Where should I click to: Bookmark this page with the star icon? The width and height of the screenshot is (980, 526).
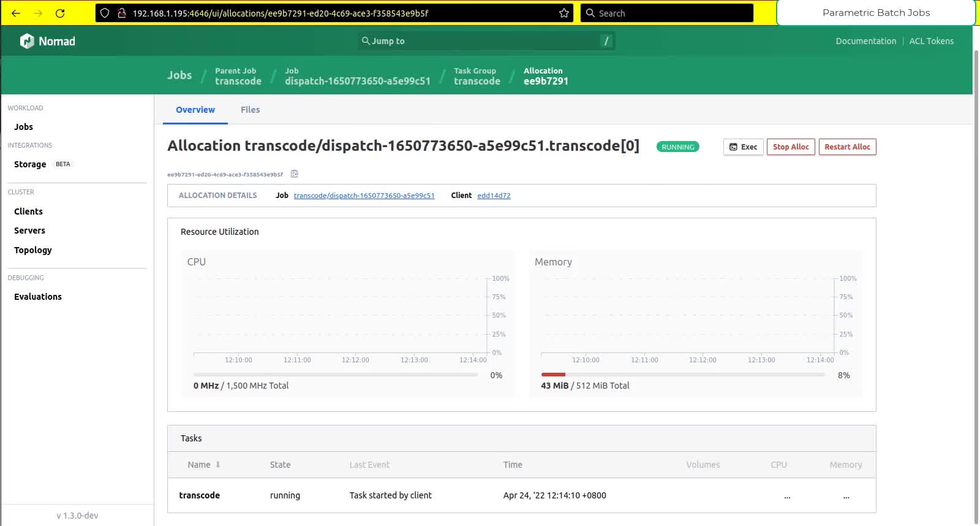564,13
